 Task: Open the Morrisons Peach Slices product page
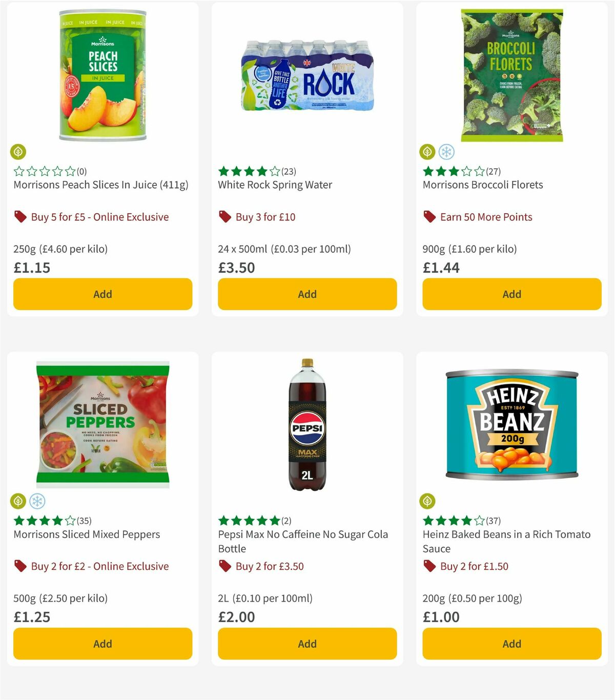100,184
